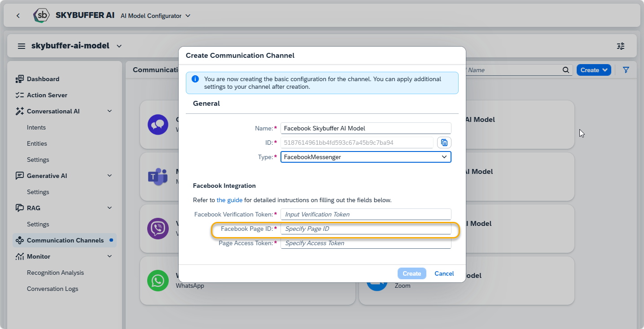Open the sliders settings icon at top right
Screen dimensions: 644x329
[x=621, y=46]
